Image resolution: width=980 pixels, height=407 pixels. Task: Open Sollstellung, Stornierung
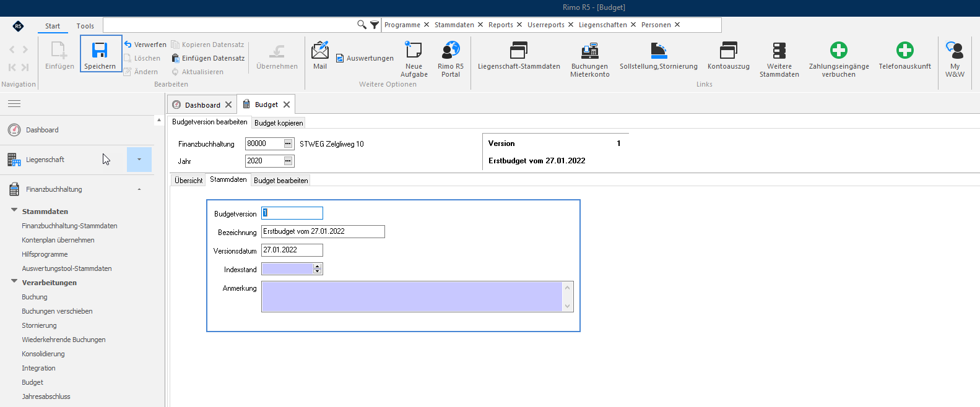coord(659,56)
